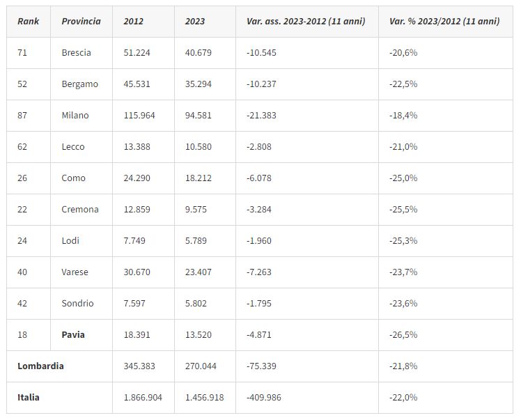521x420 pixels.
Task: Select the bold Pavia province cell
Action: point(73,335)
